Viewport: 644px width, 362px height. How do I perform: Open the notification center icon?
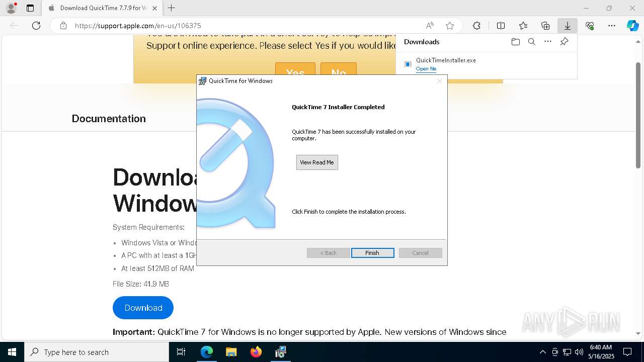click(x=627, y=352)
